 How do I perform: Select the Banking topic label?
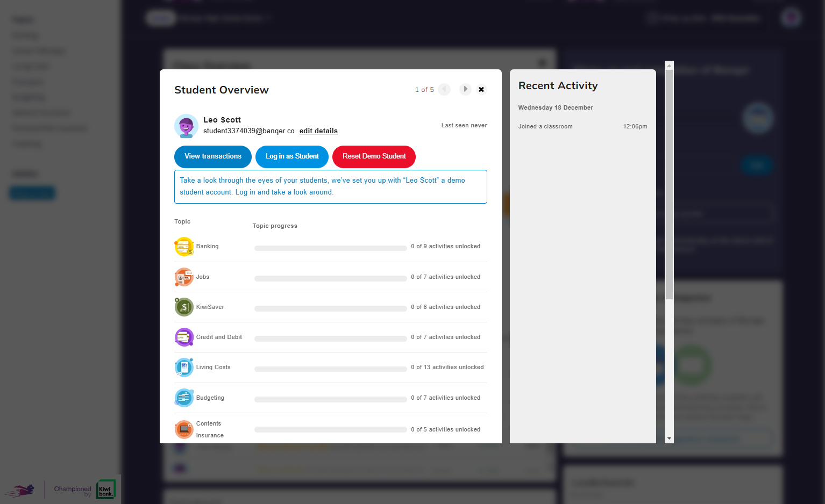[207, 247]
